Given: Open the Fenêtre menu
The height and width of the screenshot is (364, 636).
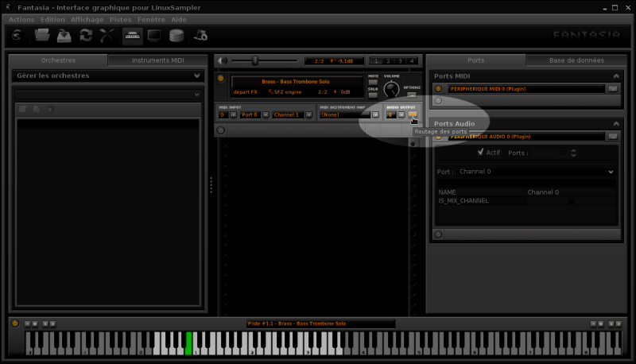Looking at the screenshot, I should (x=151, y=19).
